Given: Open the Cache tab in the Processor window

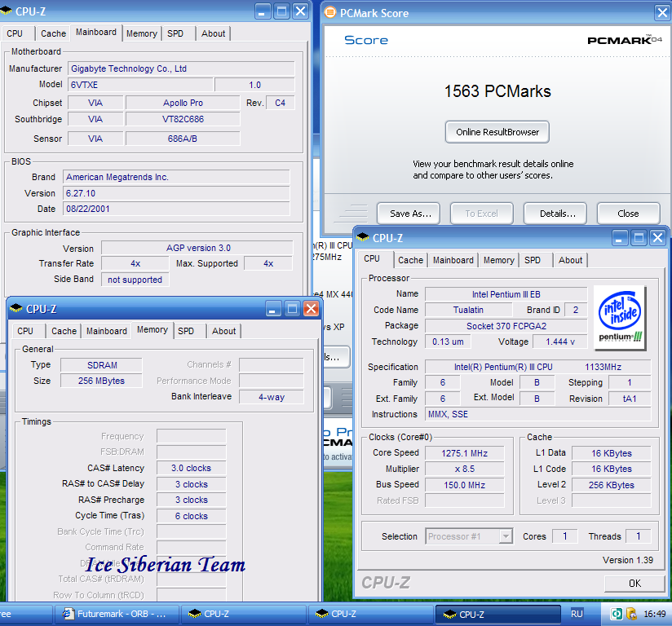Looking at the screenshot, I should coord(410,260).
